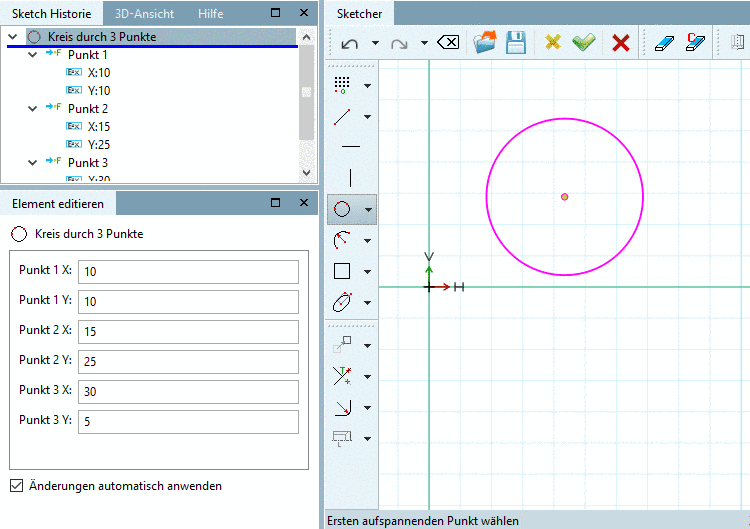
Task: Open the arc tool dropdown arrow
Action: pyautogui.click(x=367, y=241)
